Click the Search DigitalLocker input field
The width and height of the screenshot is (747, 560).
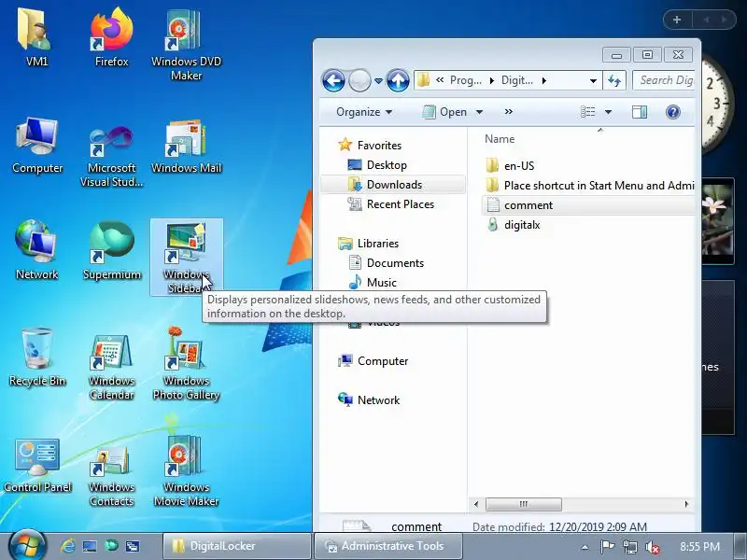point(664,80)
